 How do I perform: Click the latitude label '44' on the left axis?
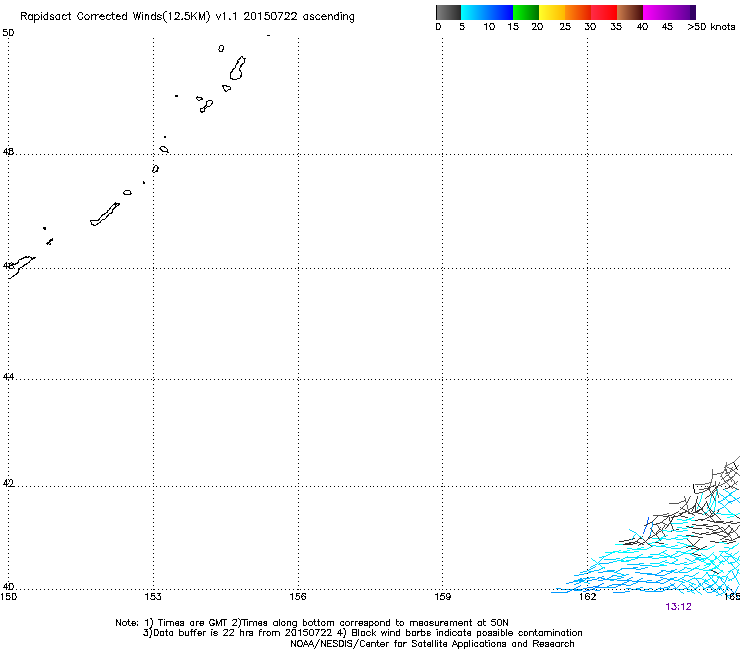8,377
